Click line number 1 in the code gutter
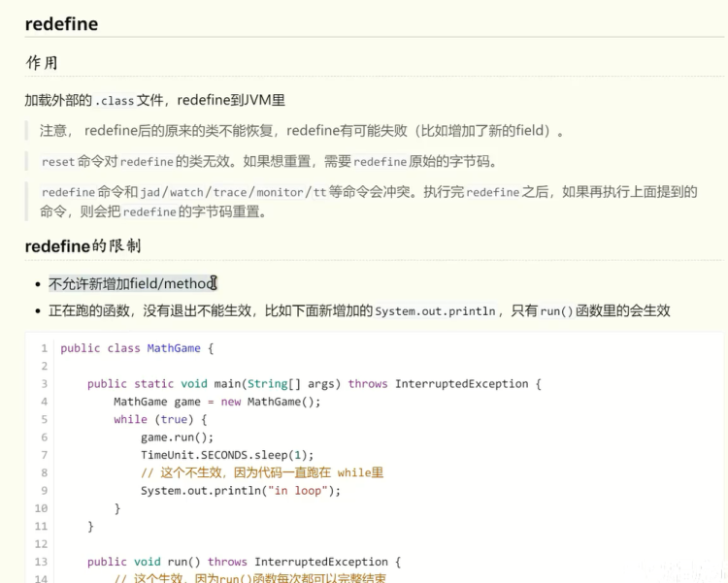The image size is (728, 583). [44, 348]
